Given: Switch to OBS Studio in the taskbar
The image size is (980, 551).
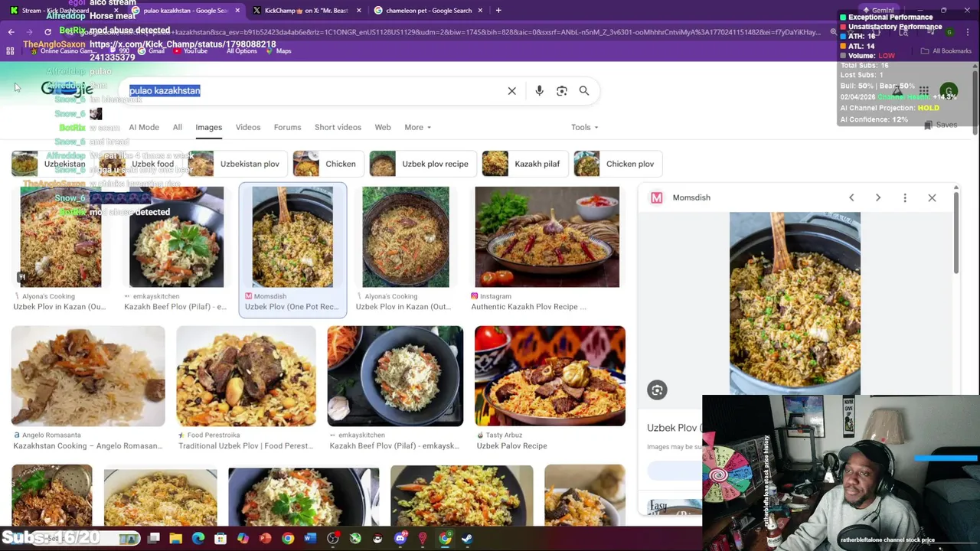Looking at the screenshot, I should point(332,539).
